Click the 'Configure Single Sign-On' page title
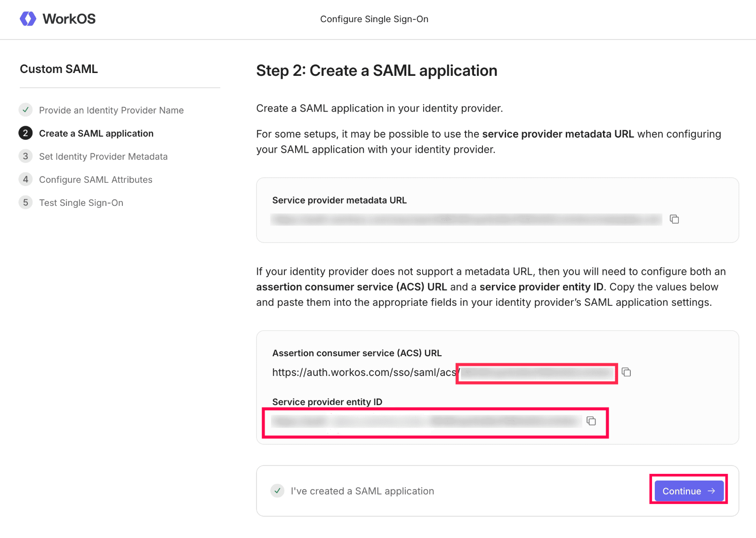The image size is (756, 538). [x=374, y=19]
